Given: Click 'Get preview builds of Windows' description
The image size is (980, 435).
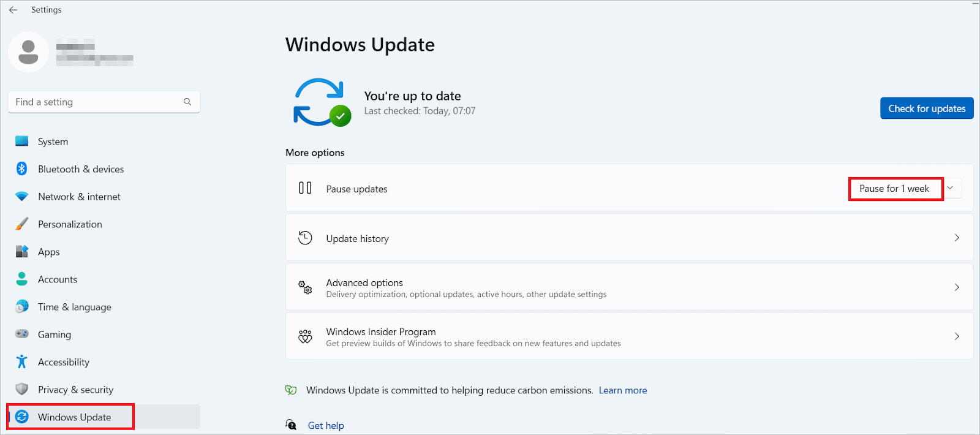Looking at the screenshot, I should [473, 343].
